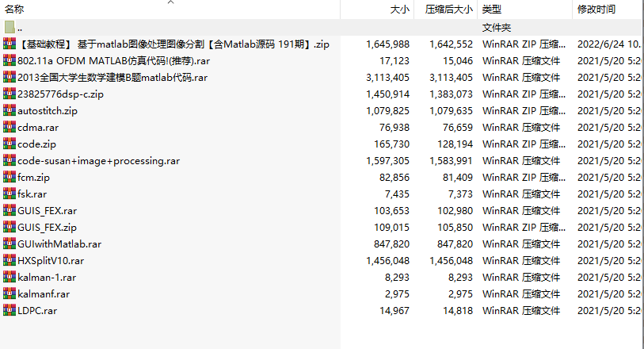The width and height of the screenshot is (644, 349).
Task: Select the file name kalmanf.rar
Action: click(44, 294)
